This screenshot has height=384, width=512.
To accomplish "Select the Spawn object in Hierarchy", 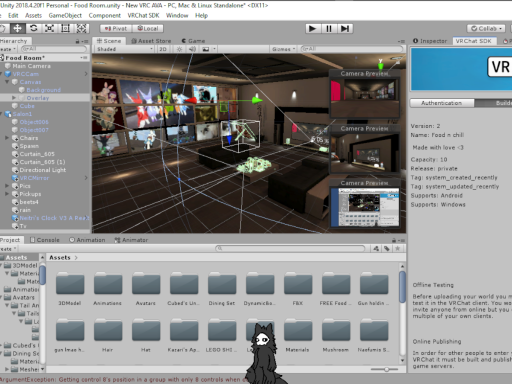I will pos(29,146).
